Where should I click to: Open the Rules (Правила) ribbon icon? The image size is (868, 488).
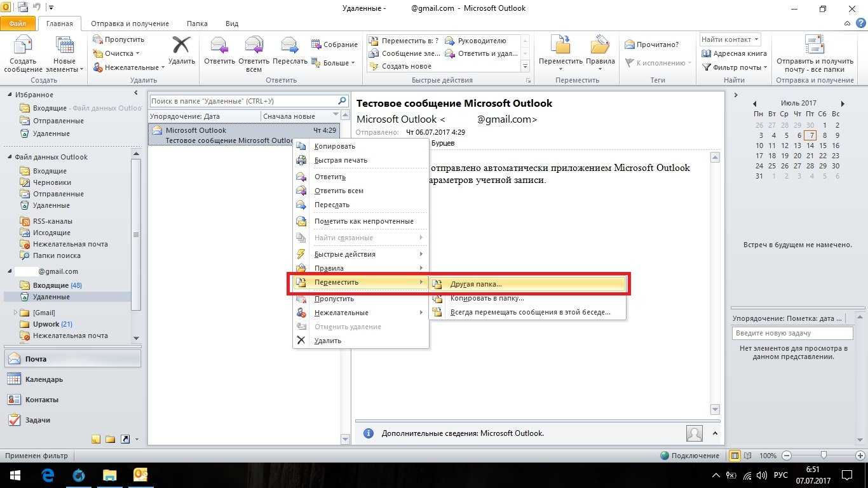pyautogui.click(x=600, y=45)
